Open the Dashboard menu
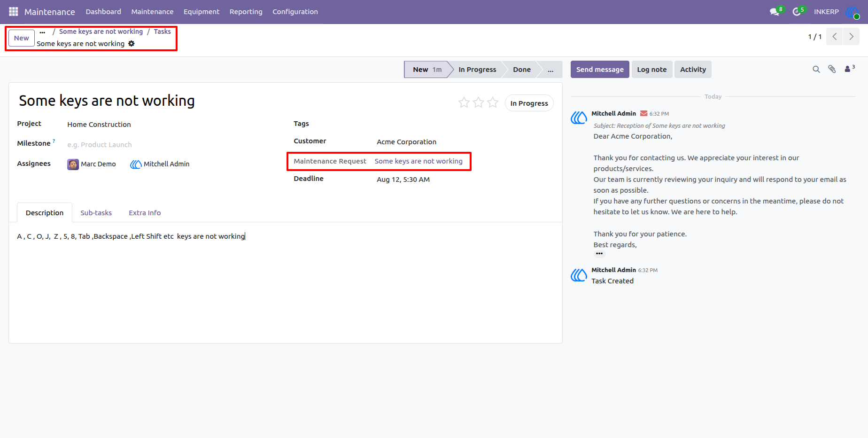The height and width of the screenshot is (438, 868). (x=103, y=12)
